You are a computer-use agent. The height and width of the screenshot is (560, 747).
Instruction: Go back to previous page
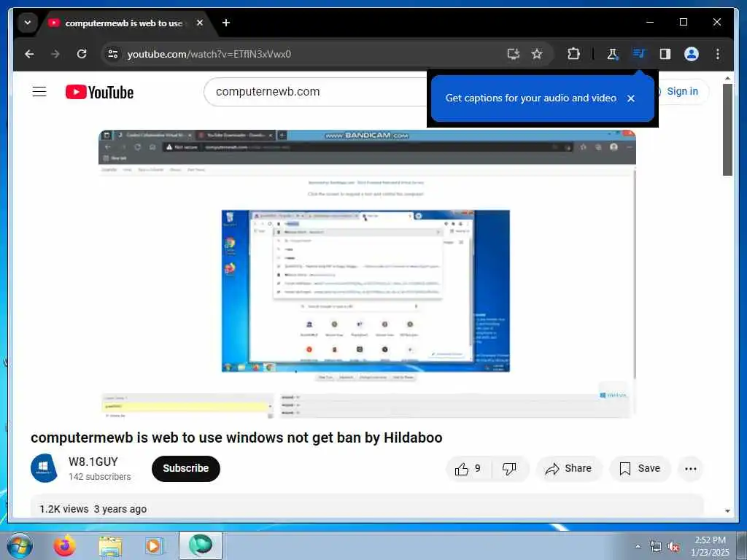tap(29, 54)
